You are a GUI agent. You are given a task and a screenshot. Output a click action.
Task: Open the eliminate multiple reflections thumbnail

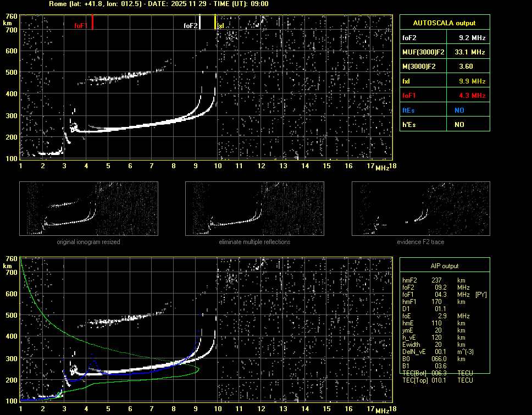pyautogui.click(x=254, y=209)
